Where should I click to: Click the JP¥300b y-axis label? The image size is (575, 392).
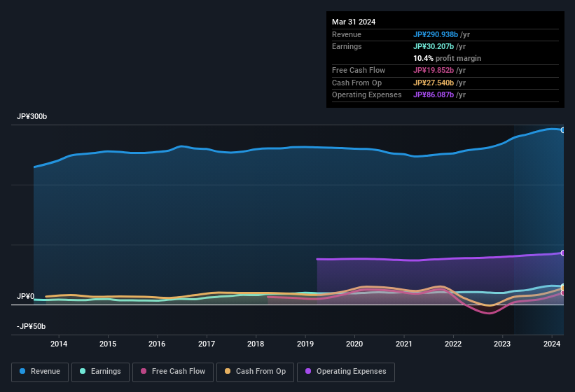click(x=32, y=117)
